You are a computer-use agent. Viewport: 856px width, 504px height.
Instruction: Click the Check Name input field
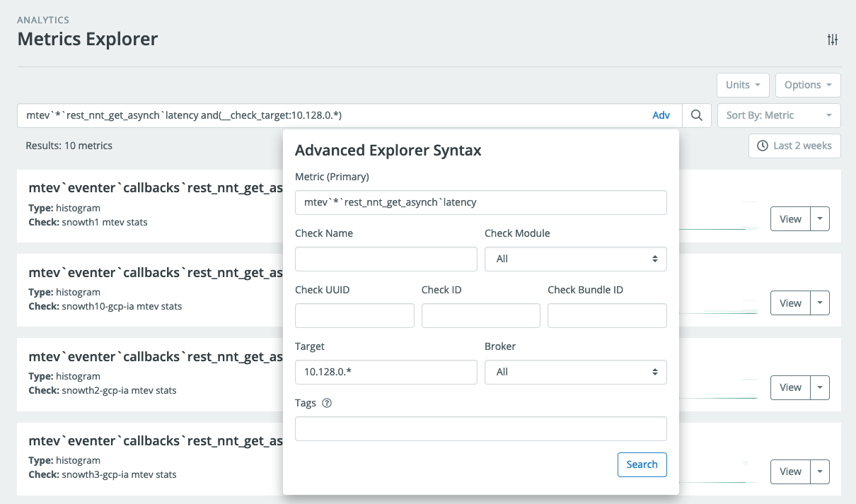[x=386, y=259]
